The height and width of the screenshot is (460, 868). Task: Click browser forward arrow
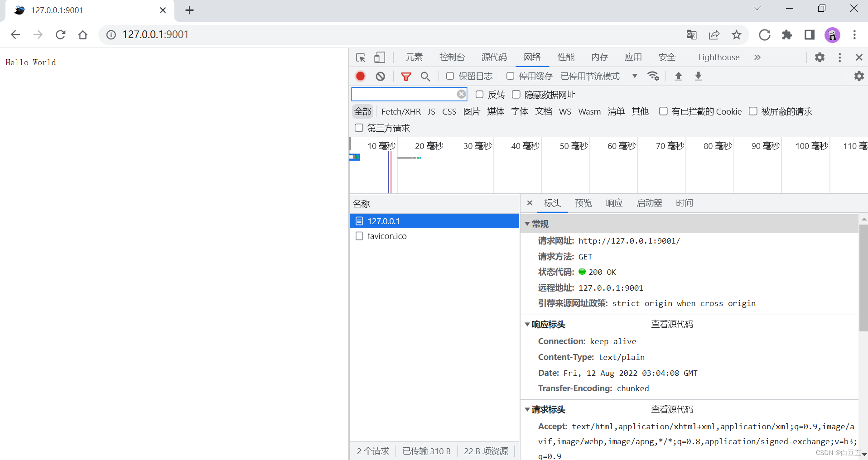tap(38, 35)
